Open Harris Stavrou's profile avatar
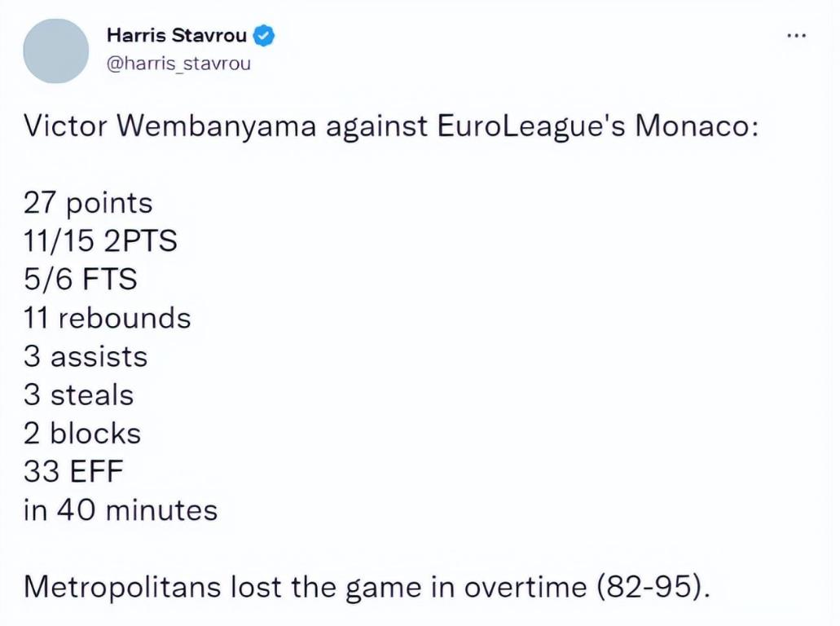Viewport: 840px width, 626px height. click(x=55, y=51)
